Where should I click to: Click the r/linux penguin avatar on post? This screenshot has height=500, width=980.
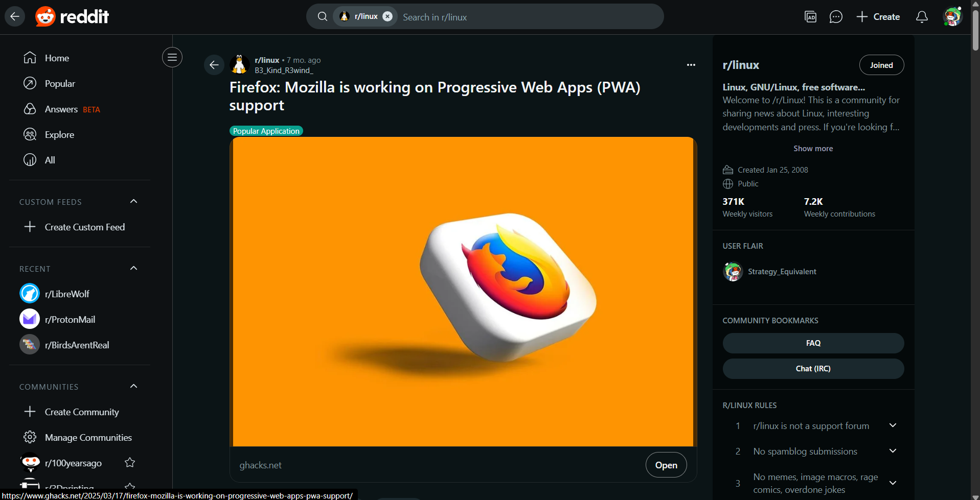[239, 65]
